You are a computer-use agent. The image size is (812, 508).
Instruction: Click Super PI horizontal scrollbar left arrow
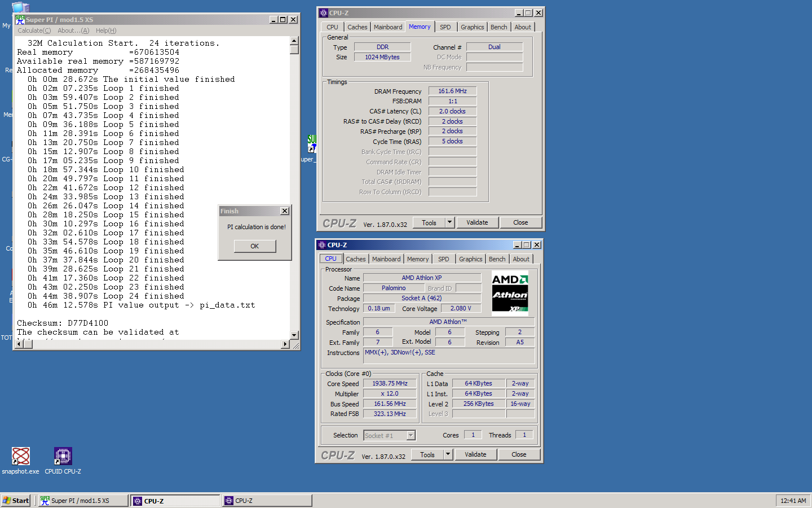click(x=19, y=344)
